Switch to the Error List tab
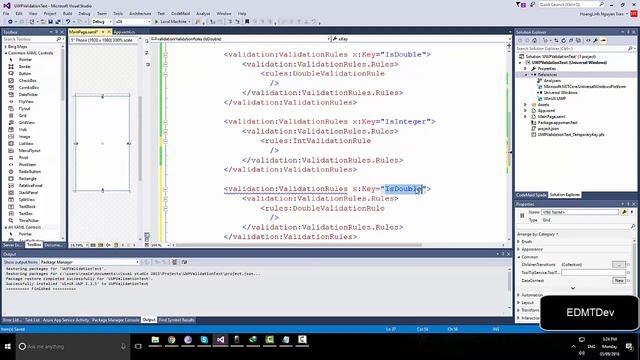 (x=11, y=320)
